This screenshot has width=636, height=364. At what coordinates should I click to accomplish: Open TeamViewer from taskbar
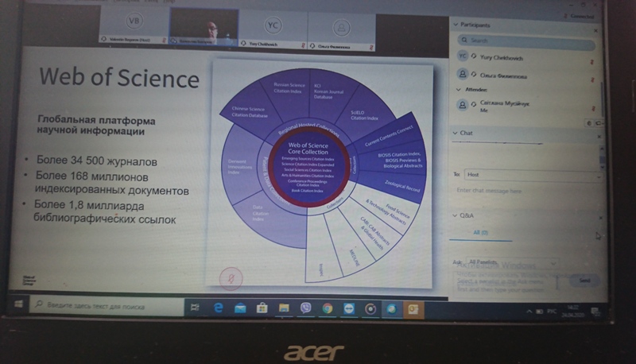pos(349,309)
